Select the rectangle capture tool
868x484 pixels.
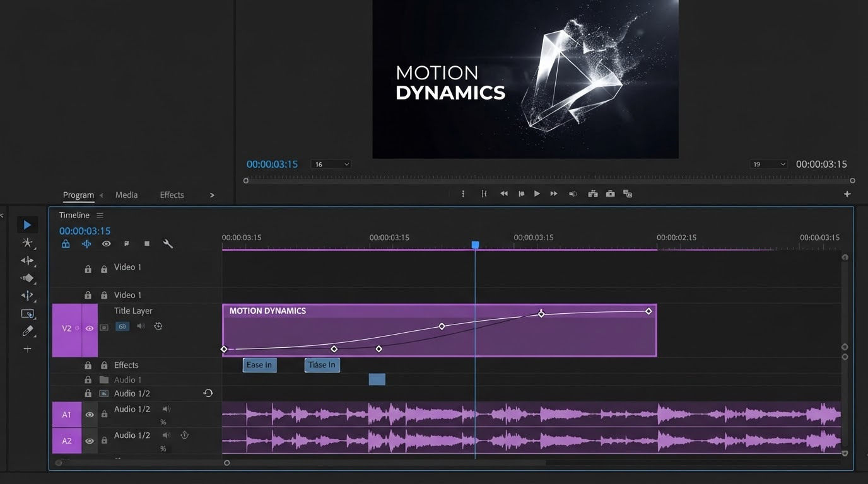click(x=27, y=313)
